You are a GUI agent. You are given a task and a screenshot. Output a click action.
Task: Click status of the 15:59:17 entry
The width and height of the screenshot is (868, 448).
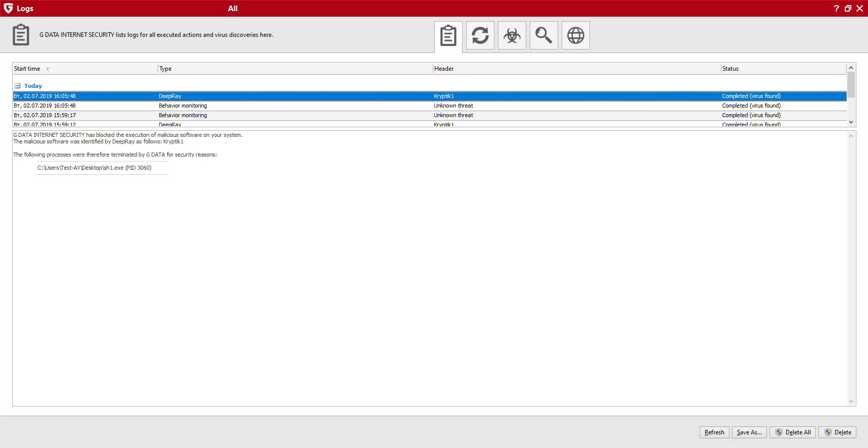coord(751,115)
